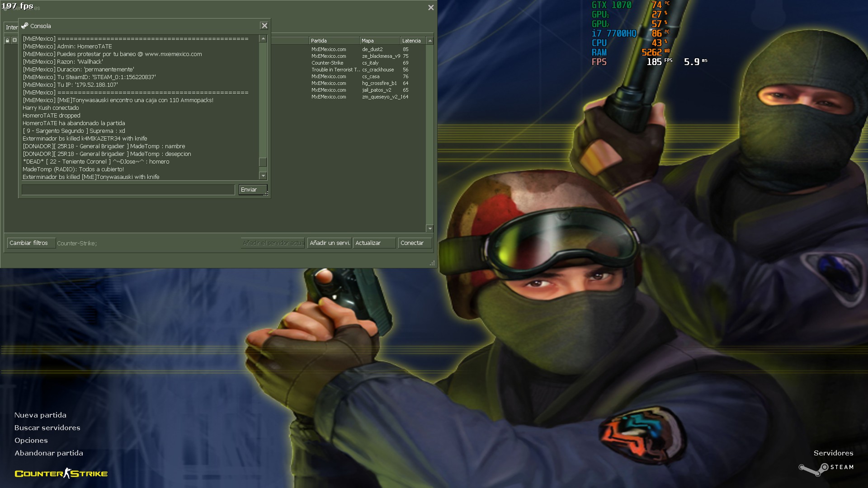Click the server browser resize grip

coord(432,263)
